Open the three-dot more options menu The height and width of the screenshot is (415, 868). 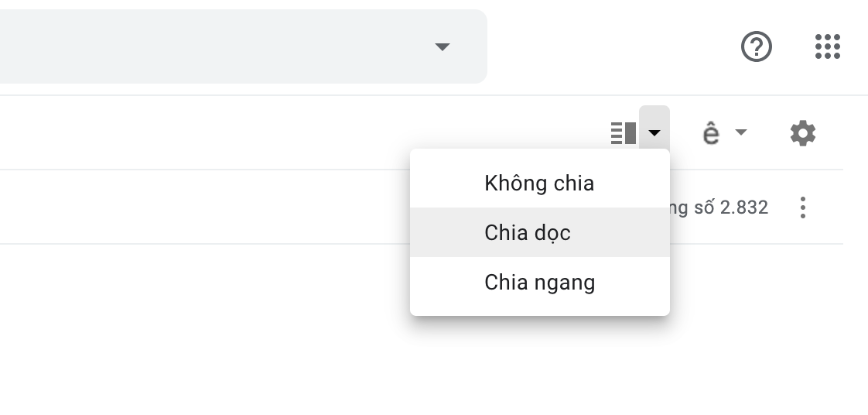click(x=802, y=207)
